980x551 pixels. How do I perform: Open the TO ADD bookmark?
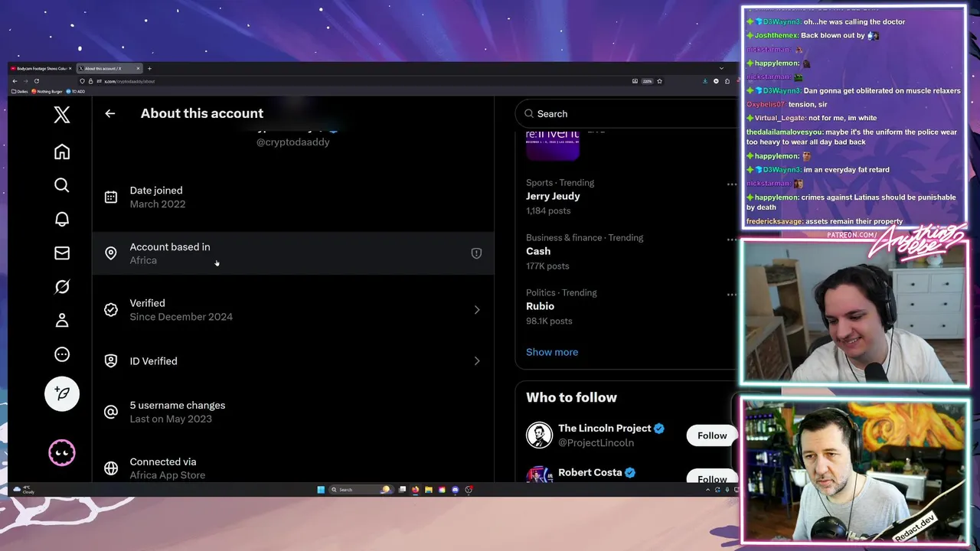[75, 91]
